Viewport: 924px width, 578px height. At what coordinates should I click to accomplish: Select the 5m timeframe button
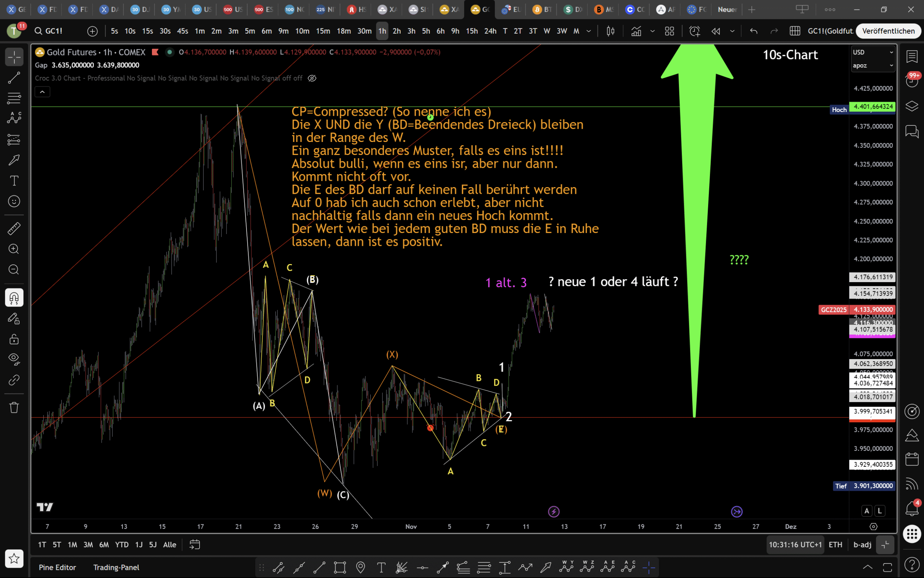[x=250, y=31]
